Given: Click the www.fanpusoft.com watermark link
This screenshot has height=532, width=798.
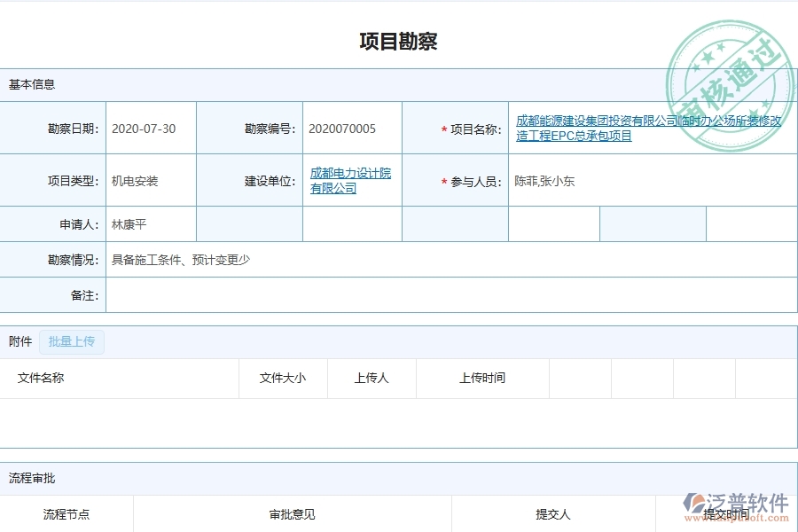Looking at the screenshot, I should pos(736,516).
